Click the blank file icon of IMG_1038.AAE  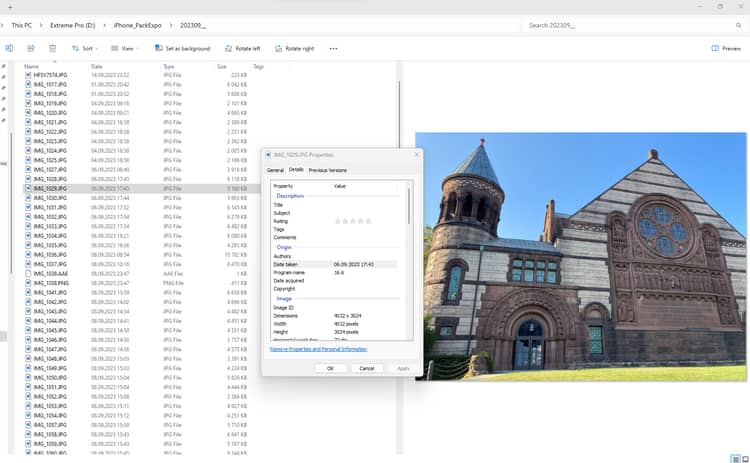(x=28, y=274)
